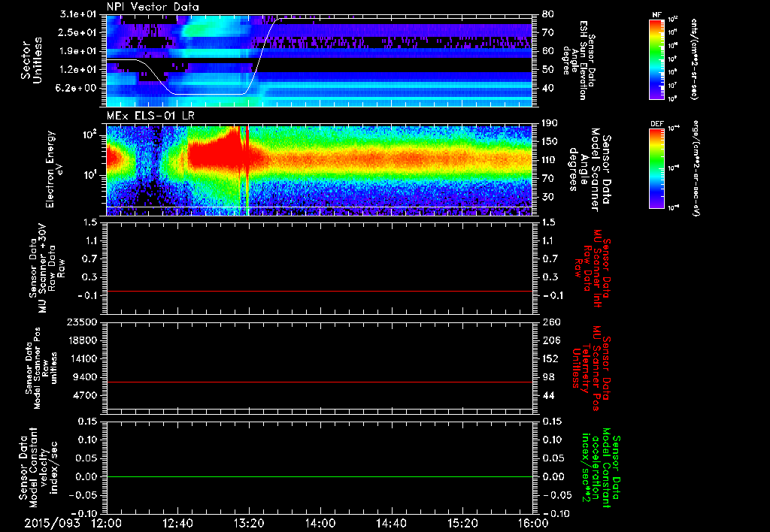This screenshot has height=532, width=770.
Task: Click the 15:20 time axis label
Action: (x=462, y=524)
